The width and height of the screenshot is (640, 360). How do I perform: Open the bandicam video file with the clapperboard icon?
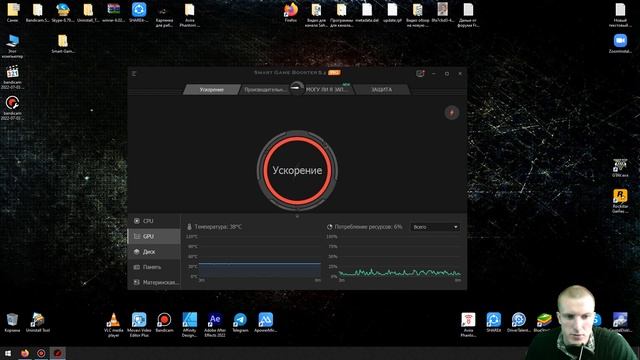(x=12, y=77)
